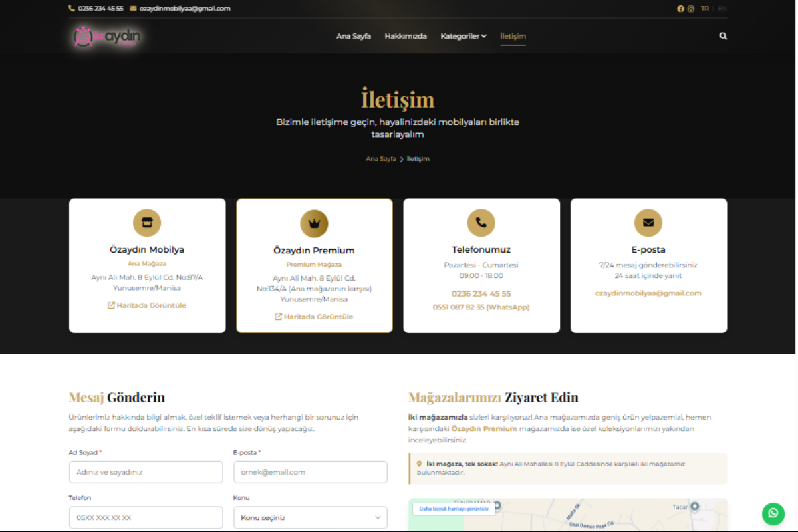Viewport: 798px width, 532px height.
Task: Click the phone icon in the top bar
Action: coord(70,9)
